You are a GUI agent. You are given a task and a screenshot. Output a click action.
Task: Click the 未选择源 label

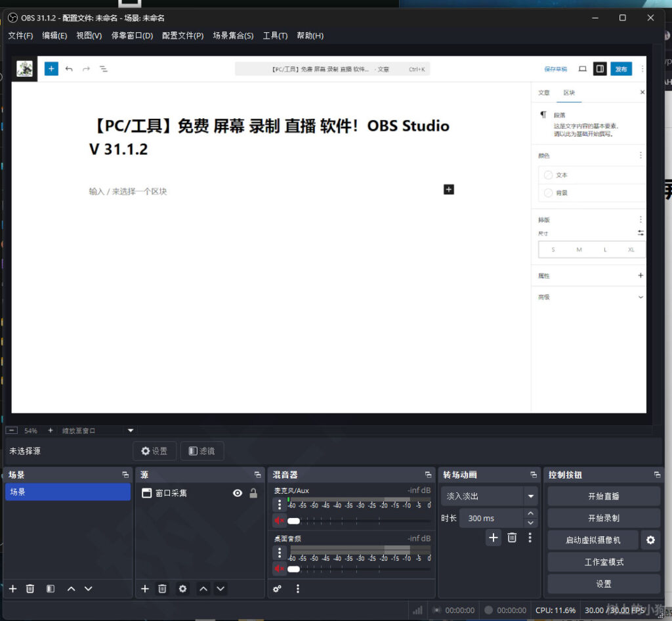[25, 451]
